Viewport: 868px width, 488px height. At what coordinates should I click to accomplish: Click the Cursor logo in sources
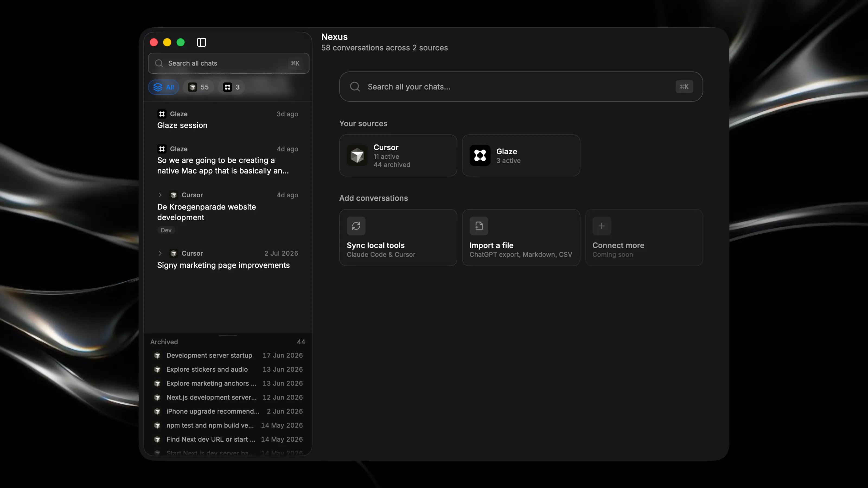click(x=357, y=156)
